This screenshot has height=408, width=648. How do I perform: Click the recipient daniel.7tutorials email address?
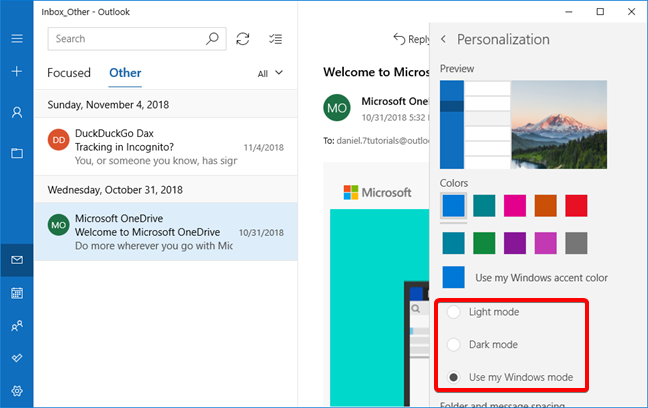click(383, 141)
